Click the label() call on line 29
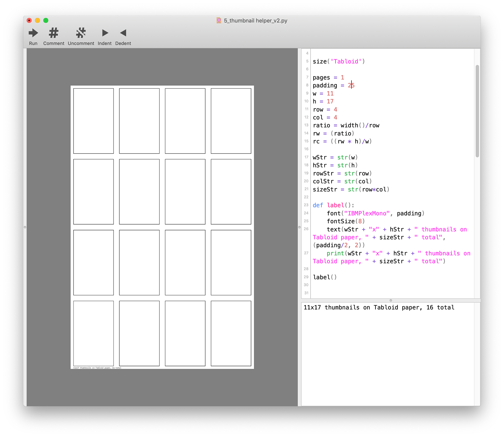The image size is (504, 437). click(324, 277)
